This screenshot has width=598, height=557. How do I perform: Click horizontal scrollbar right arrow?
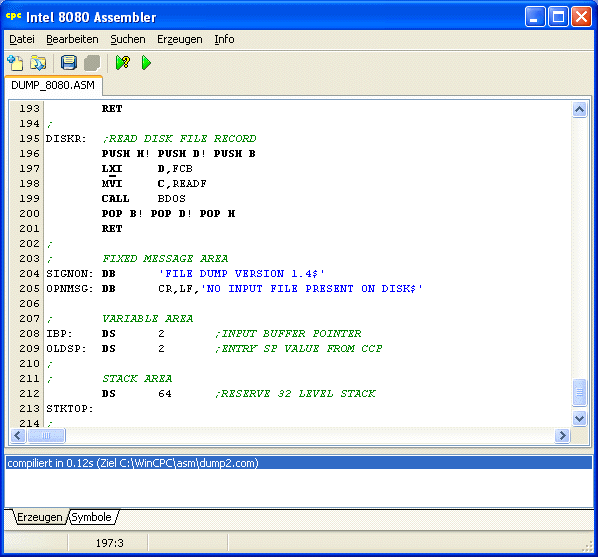click(x=562, y=435)
